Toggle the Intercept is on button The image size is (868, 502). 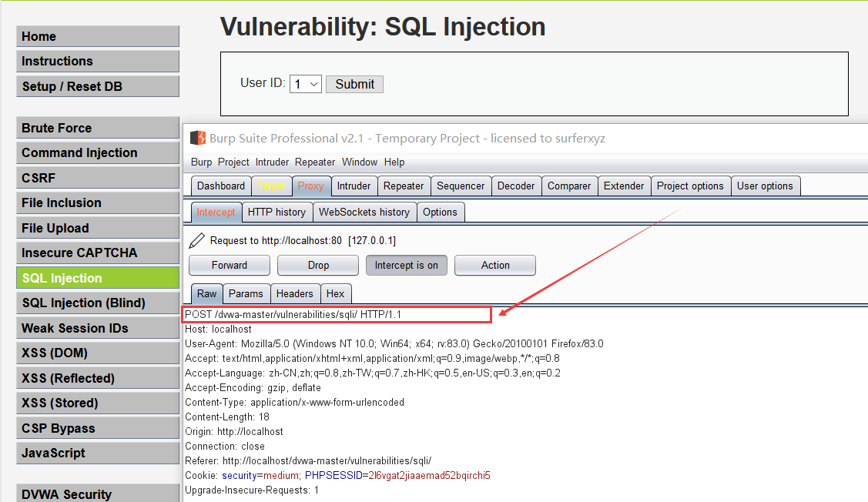pyautogui.click(x=406, y=265)
